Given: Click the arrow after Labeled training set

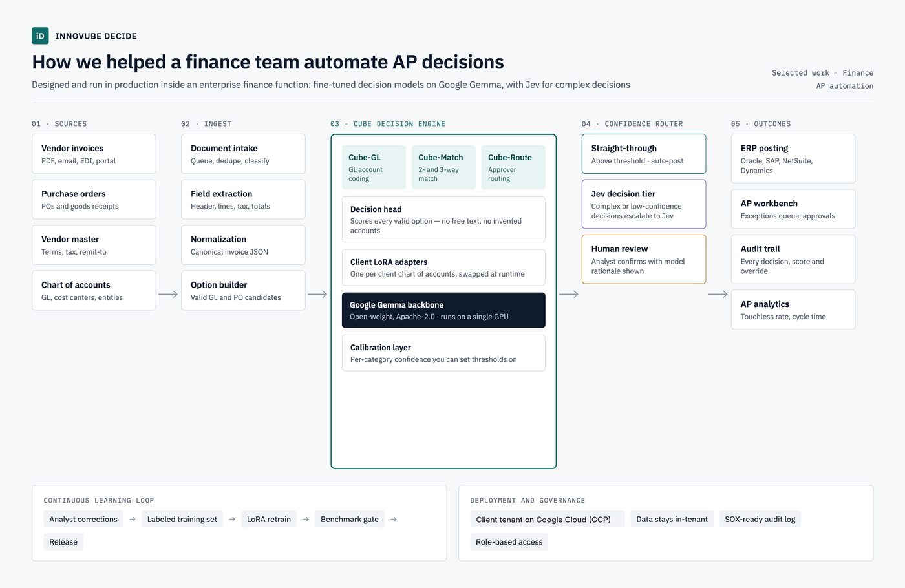Looking at the screenshot, I should coord(232,519).
